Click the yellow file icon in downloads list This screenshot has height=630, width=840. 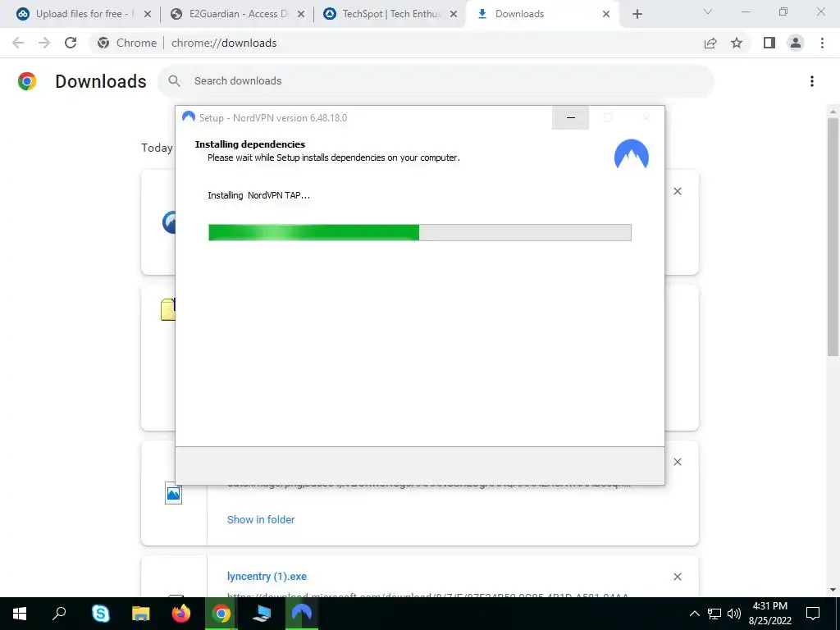tap(167, 309)
